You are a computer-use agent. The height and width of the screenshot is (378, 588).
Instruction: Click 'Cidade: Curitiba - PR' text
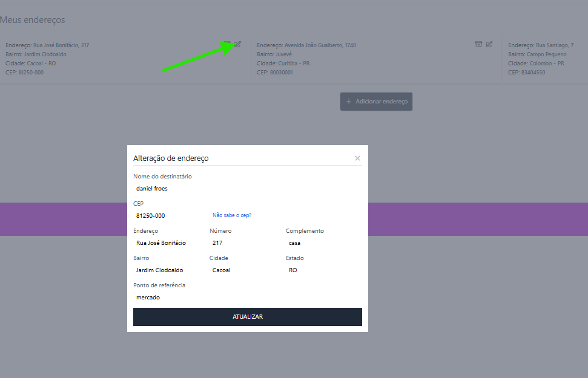pyautogui.click(x=283, y=64)
